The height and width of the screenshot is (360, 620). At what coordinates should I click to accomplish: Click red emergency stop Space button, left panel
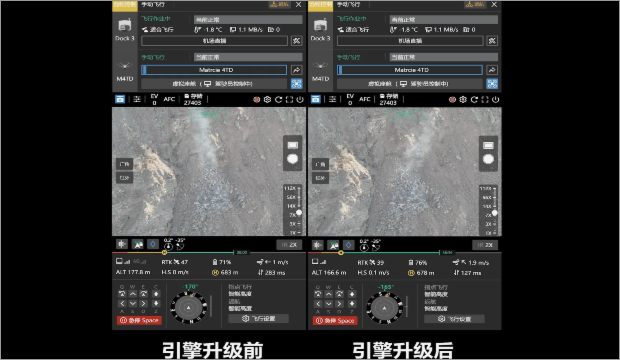click(x=139, y=320)
